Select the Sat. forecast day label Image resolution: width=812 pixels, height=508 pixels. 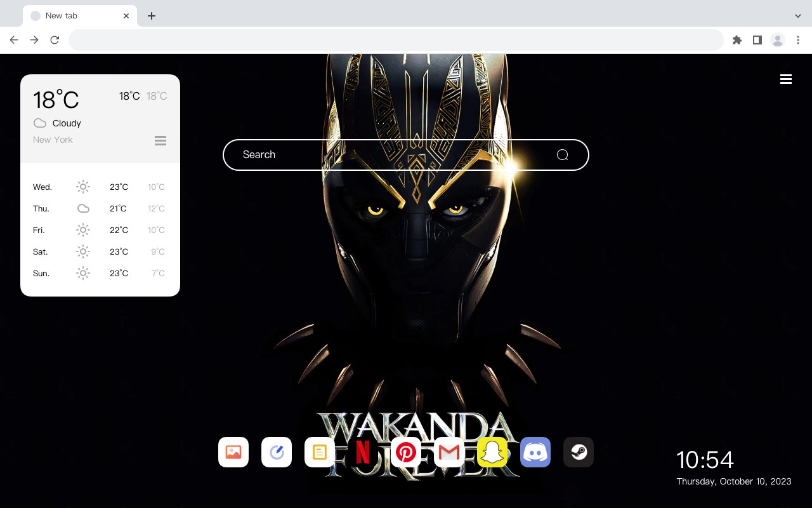(x=41, y=251)
